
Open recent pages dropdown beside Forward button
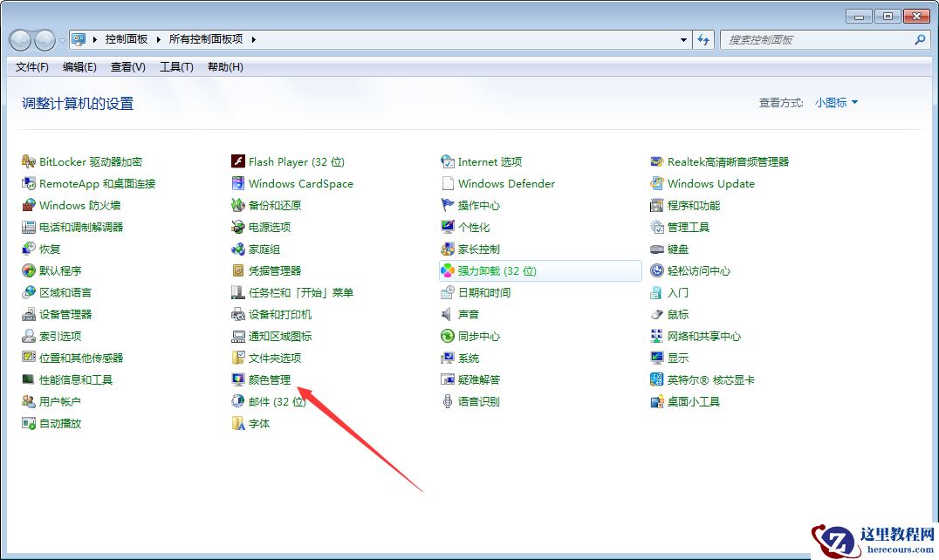(62, 41)
